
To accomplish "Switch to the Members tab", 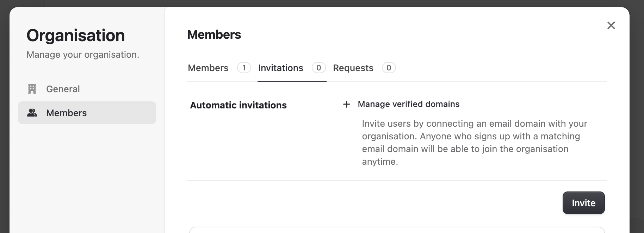I will 219,68.
